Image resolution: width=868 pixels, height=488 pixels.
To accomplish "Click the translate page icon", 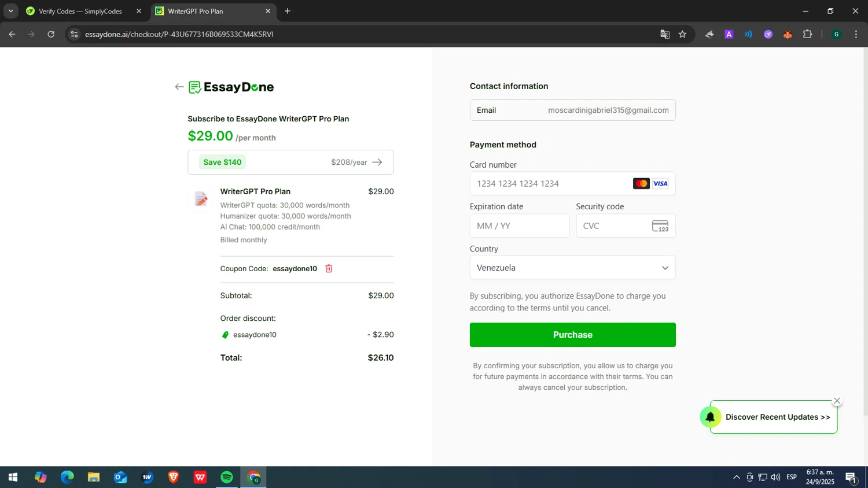I will tap(665, 34).
